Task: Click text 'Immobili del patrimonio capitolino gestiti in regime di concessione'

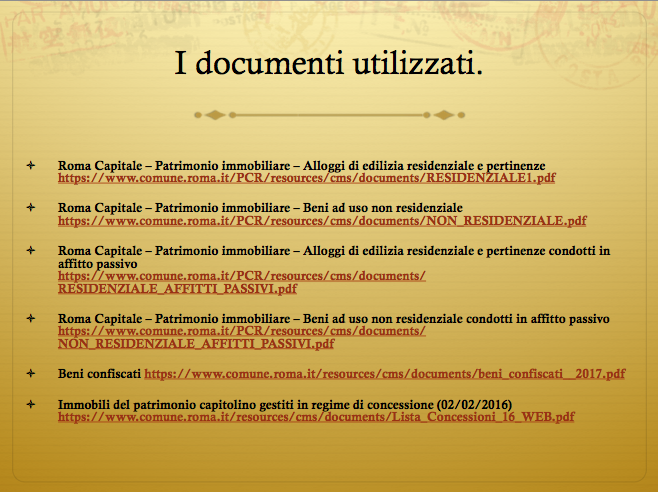Action: (x=245, y=405)
